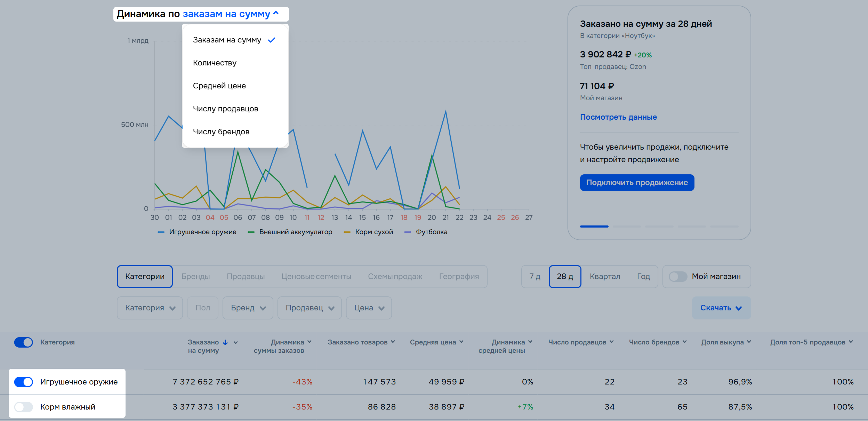Click Подключить продвижение button
868x421 pixels.
(637, 183)
